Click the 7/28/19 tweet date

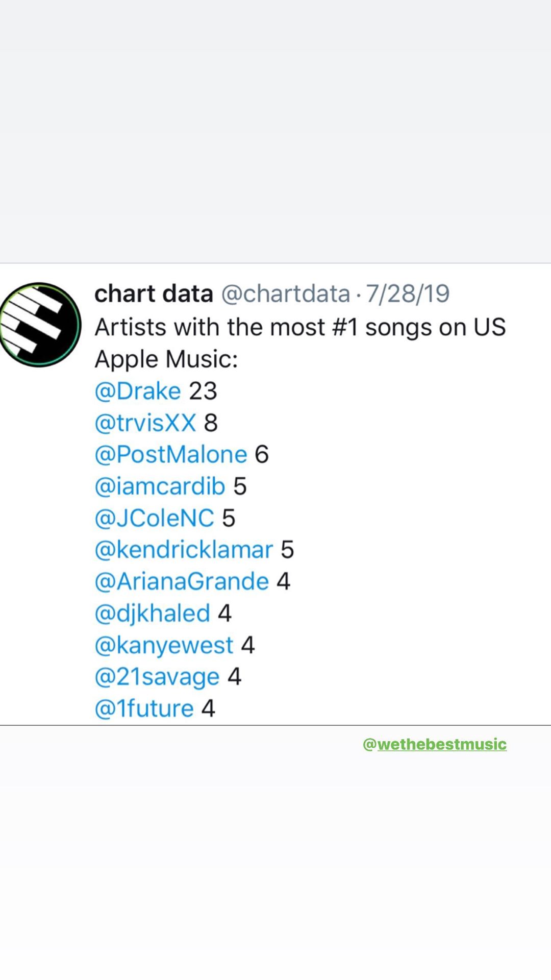coord(408,294)
